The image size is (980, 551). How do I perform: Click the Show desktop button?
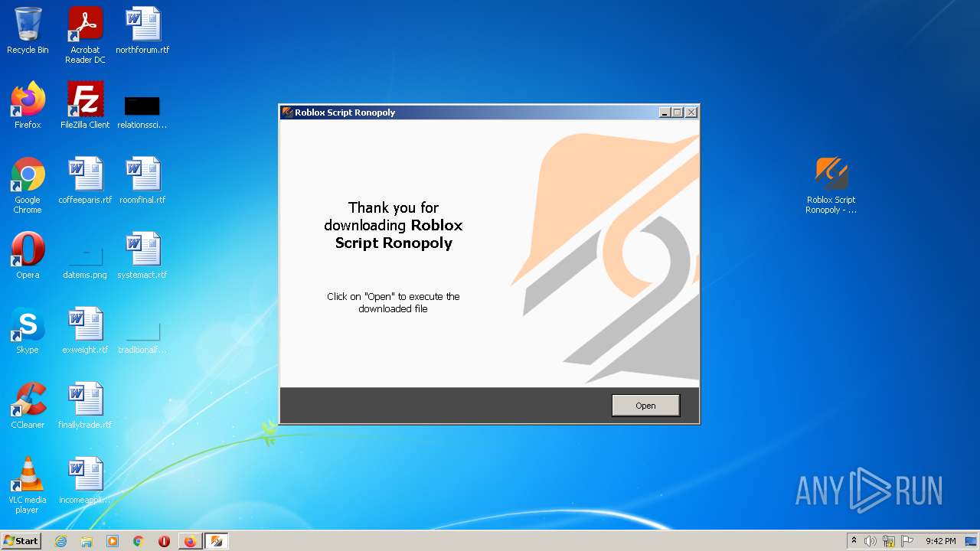tap(972, 541)
